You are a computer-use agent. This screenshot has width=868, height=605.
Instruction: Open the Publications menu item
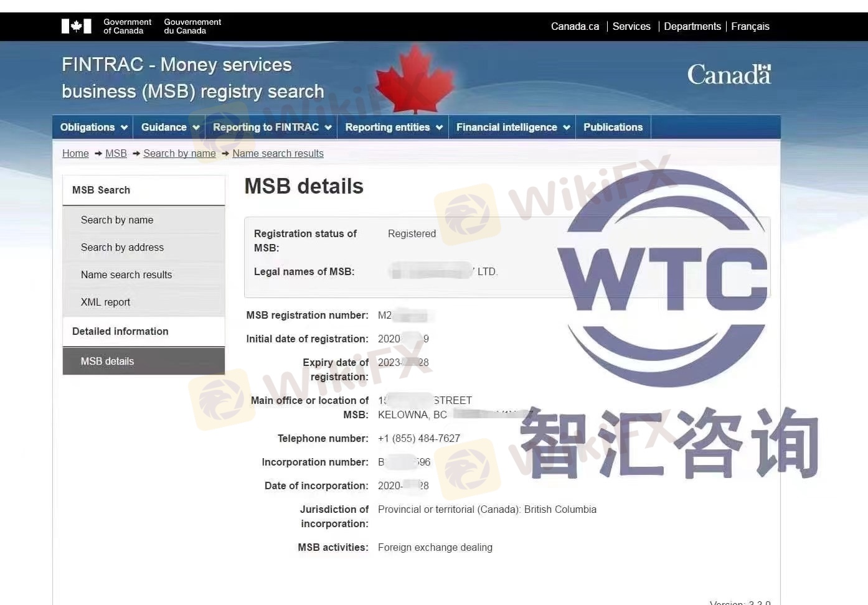pyautogui.click(x=613, y=127)
